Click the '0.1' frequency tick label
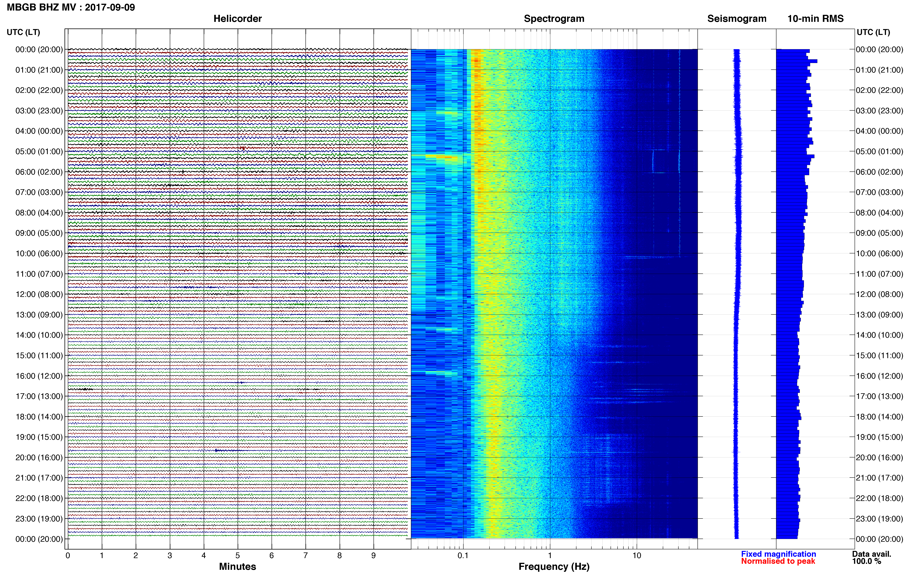The height and width of the screenshot is (578, 924). click(x=463, y=555)
